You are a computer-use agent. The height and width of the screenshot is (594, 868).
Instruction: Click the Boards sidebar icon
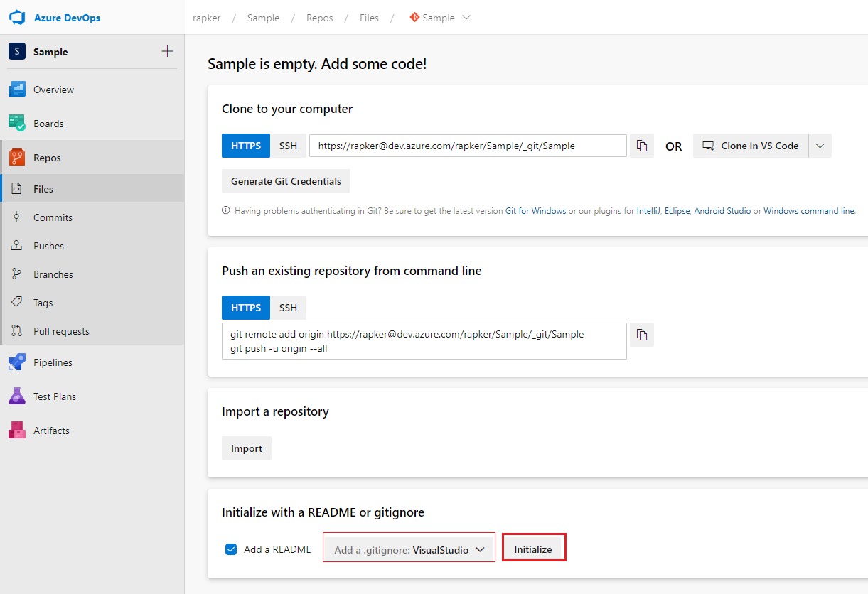click(17, 124)
